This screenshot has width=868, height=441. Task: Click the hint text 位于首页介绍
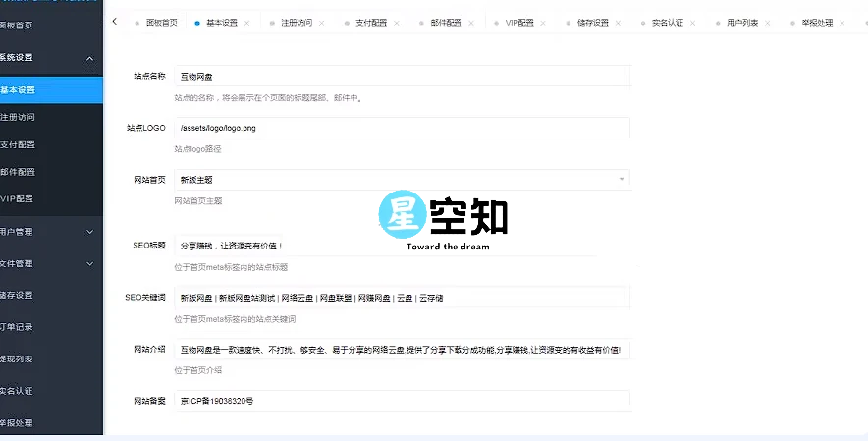198,370
